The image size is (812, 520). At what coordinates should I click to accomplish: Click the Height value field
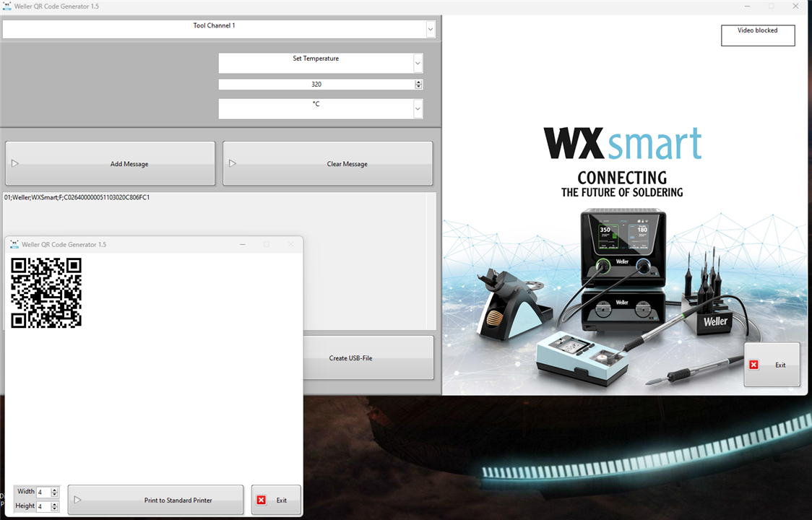[x=43, y=506]
